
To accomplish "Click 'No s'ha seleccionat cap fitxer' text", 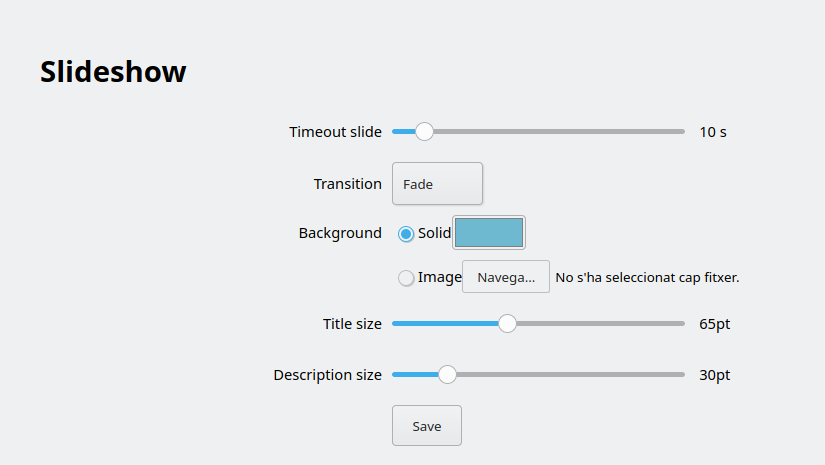I will [x=647, y=277].
